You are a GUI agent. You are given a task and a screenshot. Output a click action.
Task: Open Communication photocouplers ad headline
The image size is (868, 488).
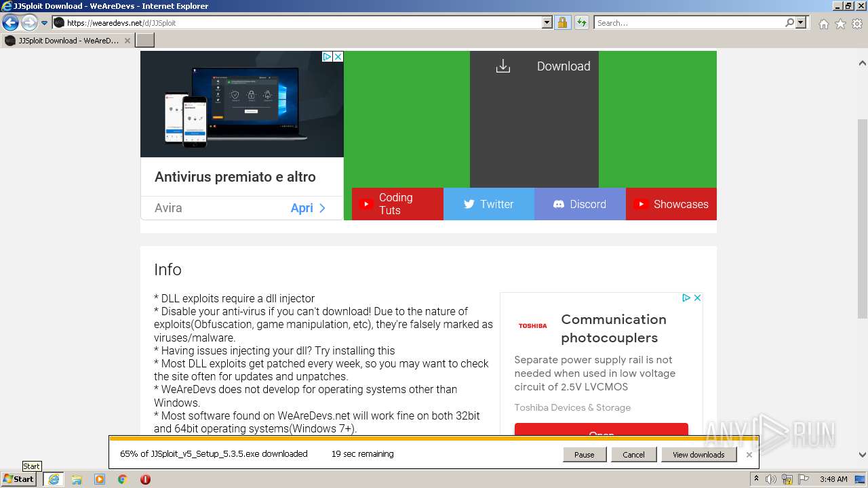pyautogui.click(x=614, y=328)
